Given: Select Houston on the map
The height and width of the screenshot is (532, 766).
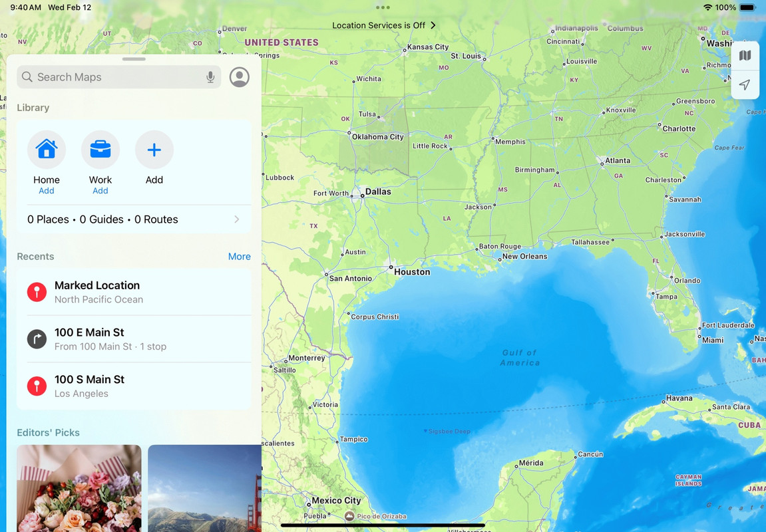Looking at the screenshot, I should click(412, 272).
